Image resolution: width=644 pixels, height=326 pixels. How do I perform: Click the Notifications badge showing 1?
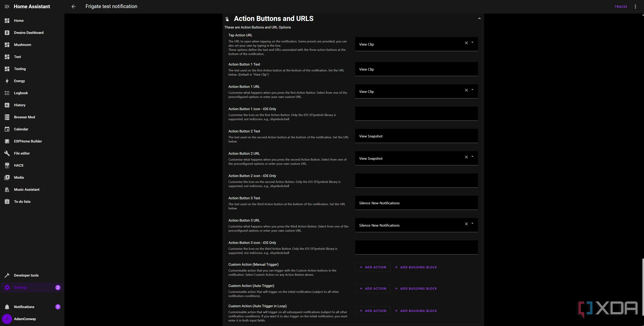point(58,307)
